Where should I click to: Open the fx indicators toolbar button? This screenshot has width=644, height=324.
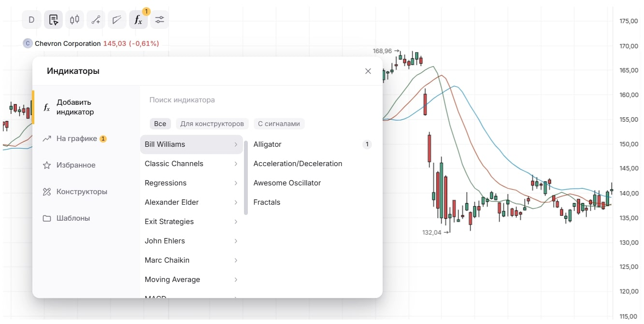tap(138, 20)
